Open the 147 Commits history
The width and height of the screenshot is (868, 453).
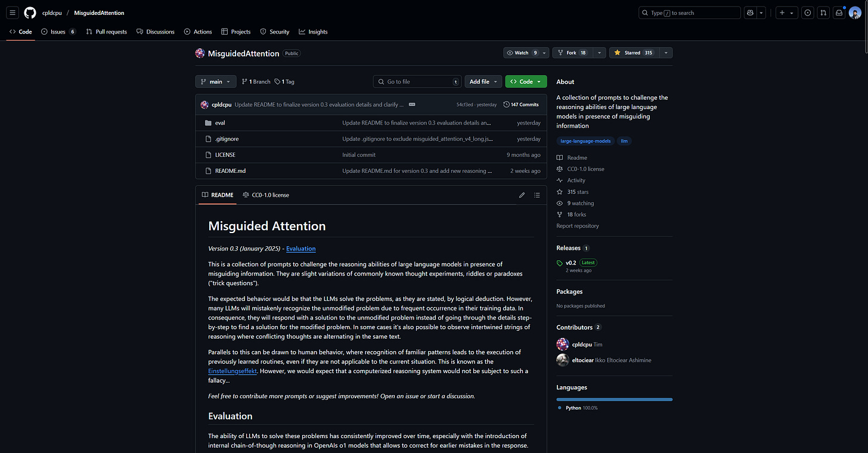[521, 104]
